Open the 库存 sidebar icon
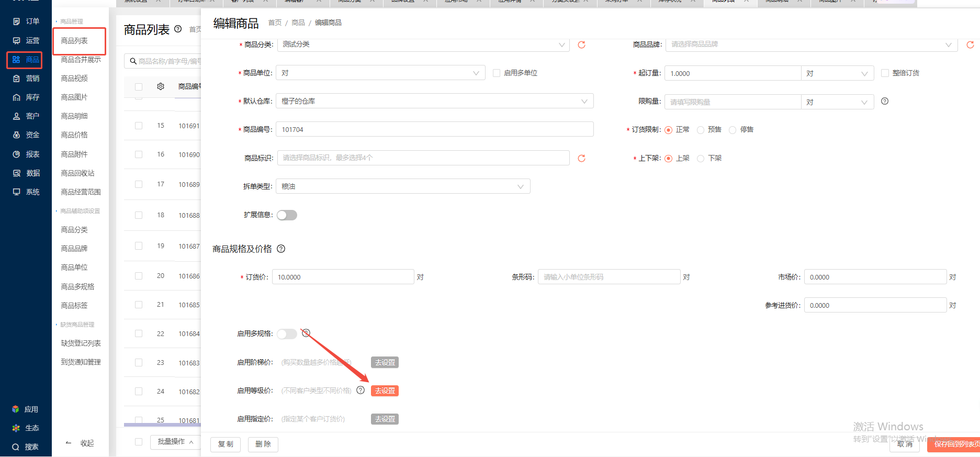 (x=16, y=97)
